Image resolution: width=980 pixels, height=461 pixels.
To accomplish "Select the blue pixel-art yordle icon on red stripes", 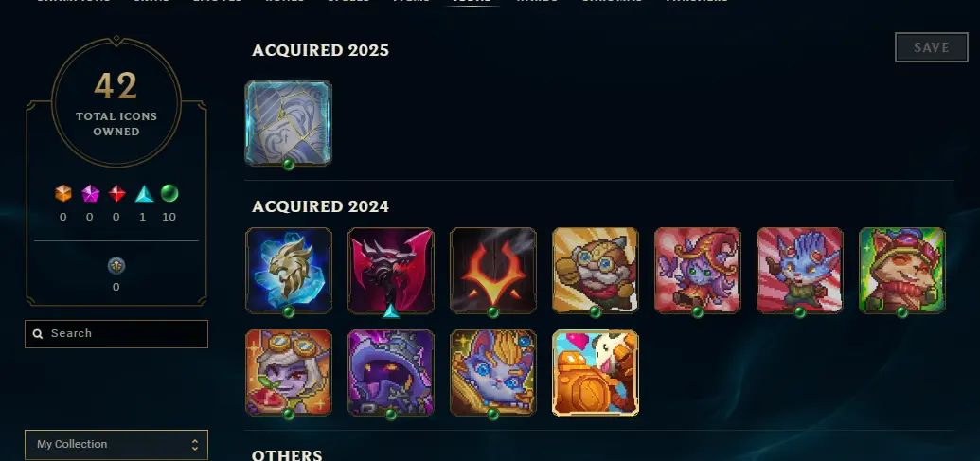I will 800,271.
